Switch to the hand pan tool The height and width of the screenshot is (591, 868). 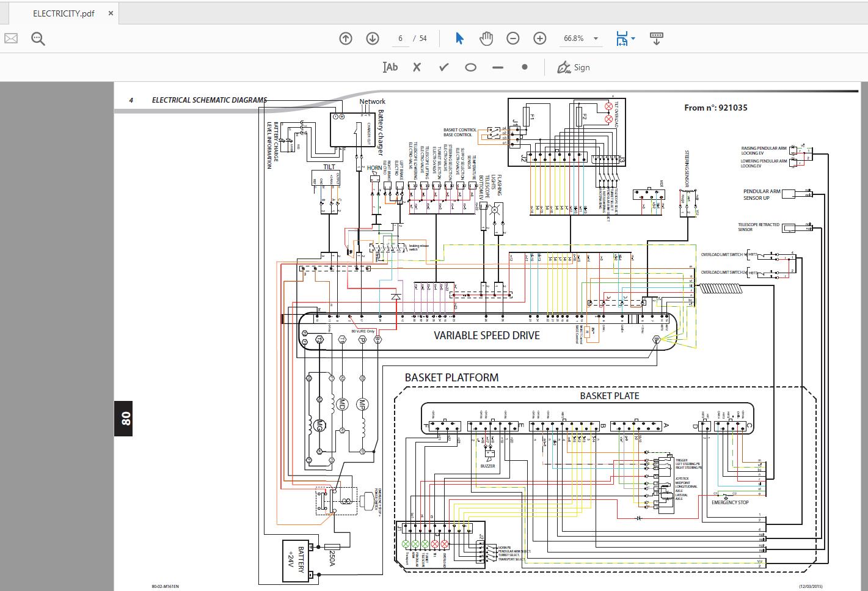[x=486, y=39]
